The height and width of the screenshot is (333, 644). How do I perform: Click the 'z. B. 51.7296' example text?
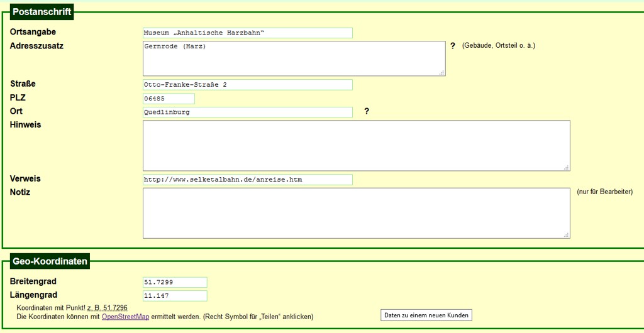tap(107, 308)
